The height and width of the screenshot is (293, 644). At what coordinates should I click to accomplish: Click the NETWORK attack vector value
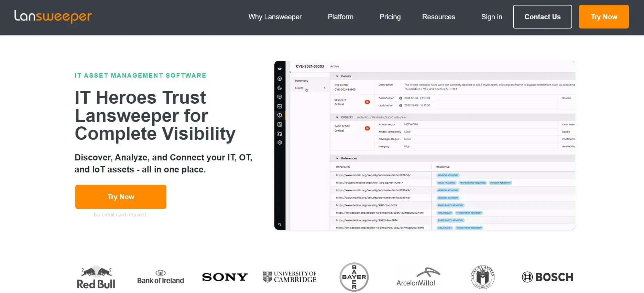[411, 124]
